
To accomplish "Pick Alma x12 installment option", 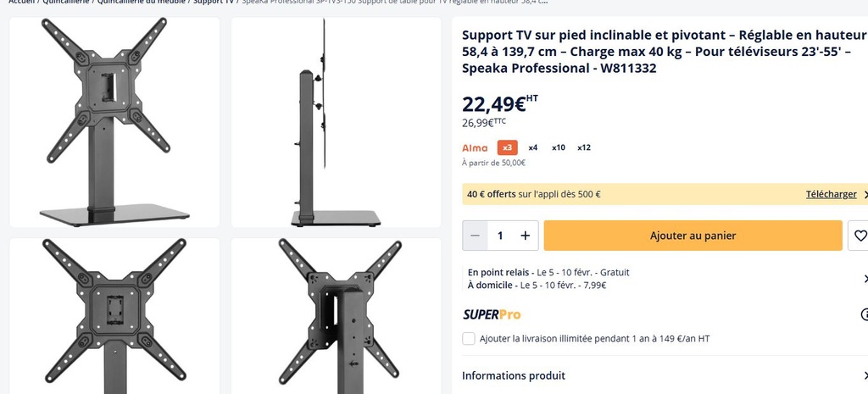I will pyautogui.click(x=584, y=147).
